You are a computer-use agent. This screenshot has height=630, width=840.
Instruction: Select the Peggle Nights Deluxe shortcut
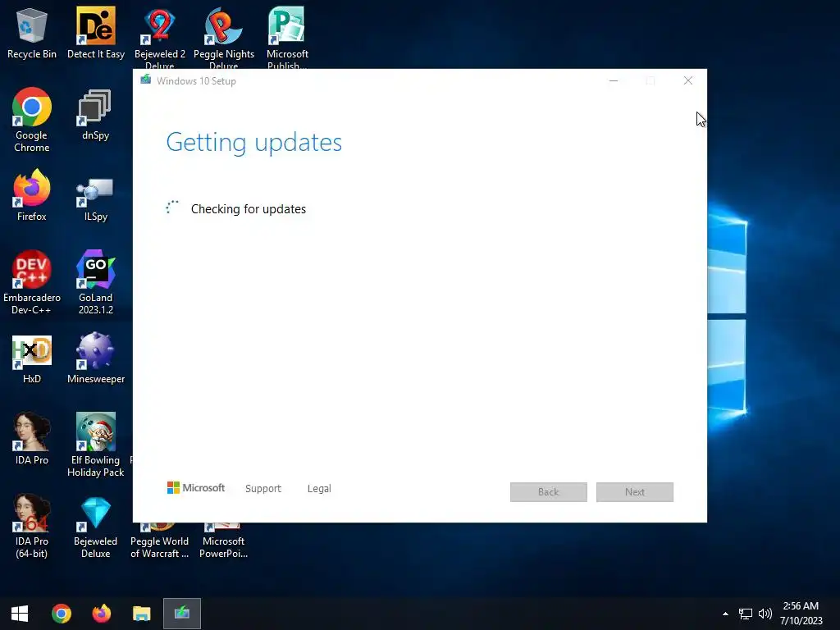tap(223, 36)
